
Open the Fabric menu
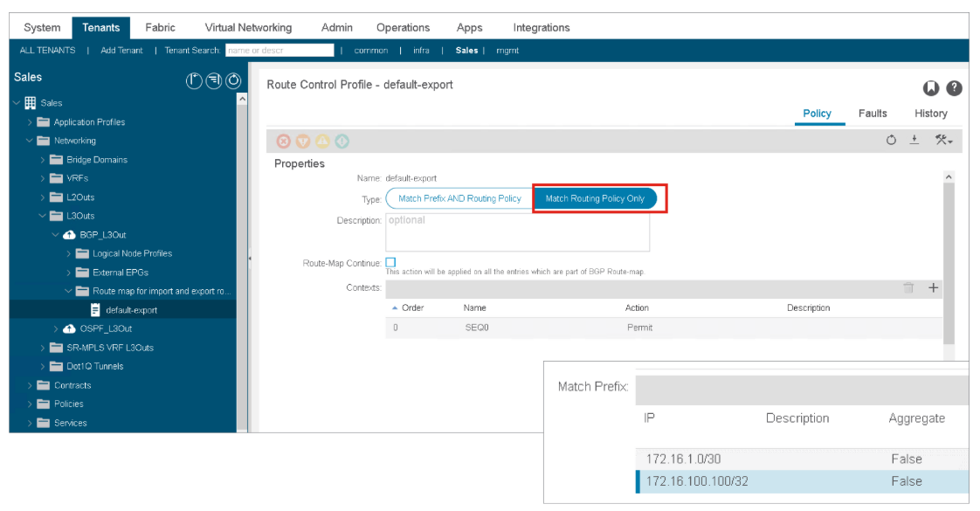pyautogui.click(x=160, y=27)
